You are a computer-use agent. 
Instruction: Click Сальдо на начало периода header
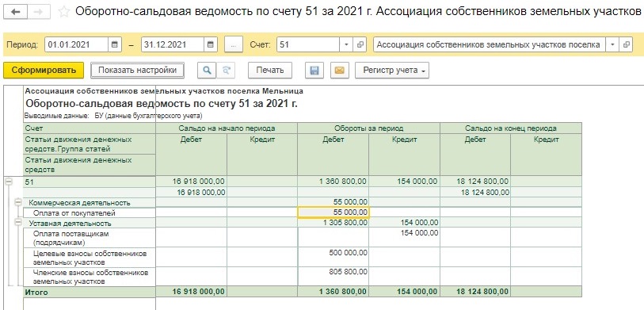pyautogui.click(x=227, y=128)
